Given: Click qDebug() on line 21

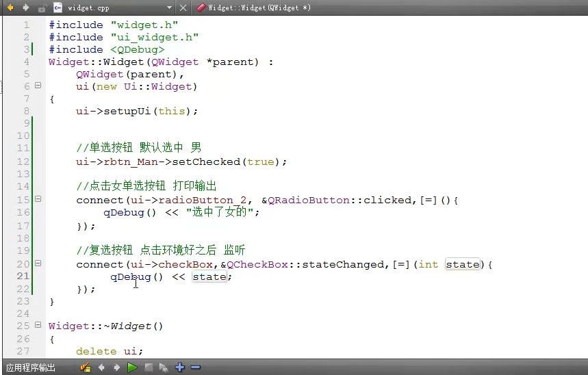Looking at the screenshot, I should pos(136,276).
